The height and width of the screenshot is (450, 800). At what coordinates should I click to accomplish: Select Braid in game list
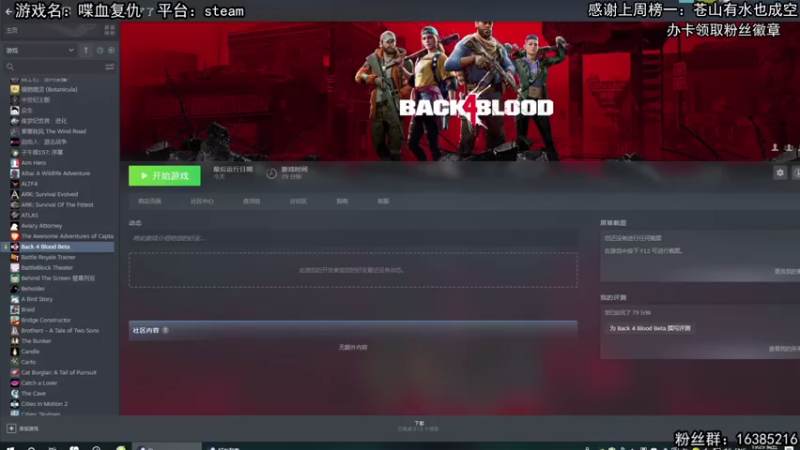[x=28, y=310]
